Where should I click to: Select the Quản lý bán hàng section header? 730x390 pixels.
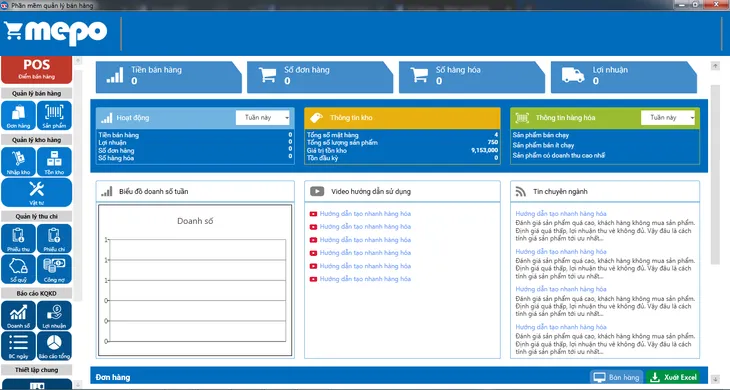tap(36, 94)
